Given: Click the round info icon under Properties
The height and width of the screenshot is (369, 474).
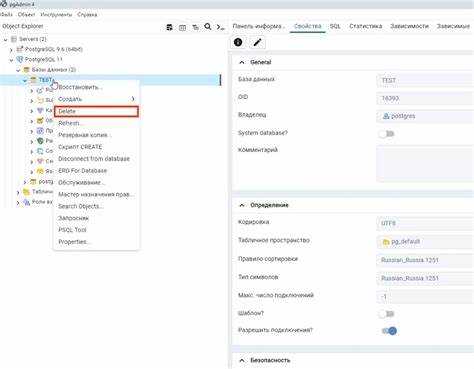Looking at the screenshot, I should 238,42.
